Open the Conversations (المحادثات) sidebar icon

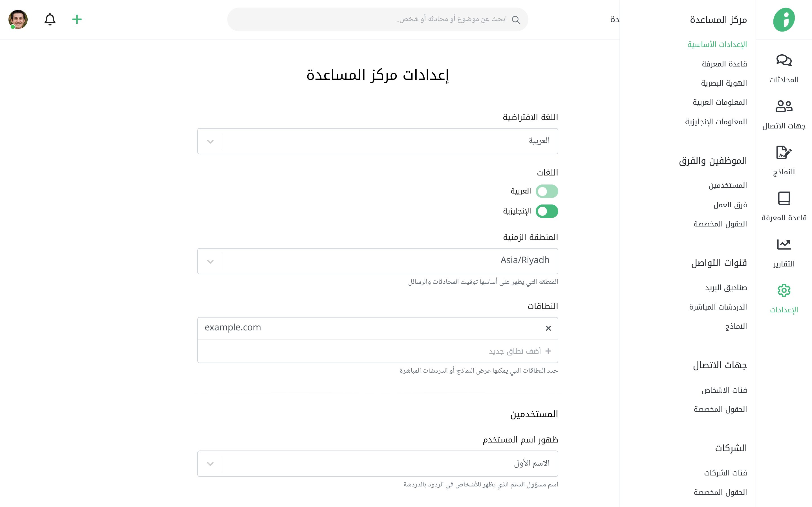point(784,61)
